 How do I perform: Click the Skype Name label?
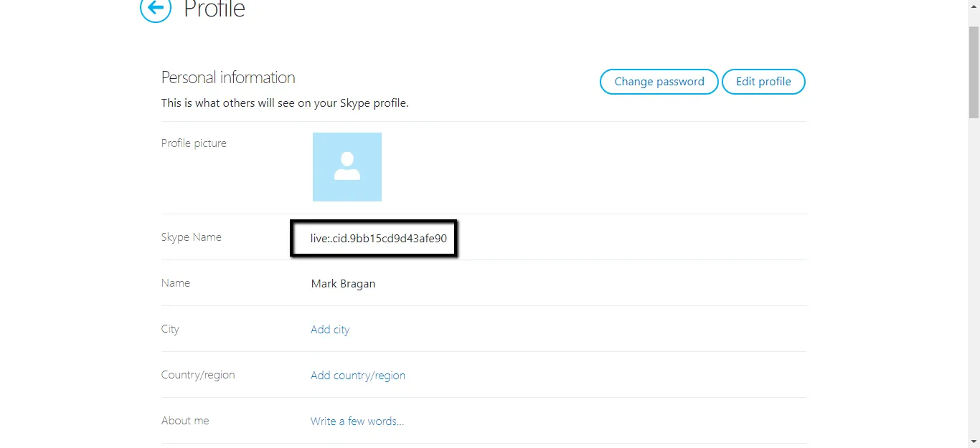[192, 237]
